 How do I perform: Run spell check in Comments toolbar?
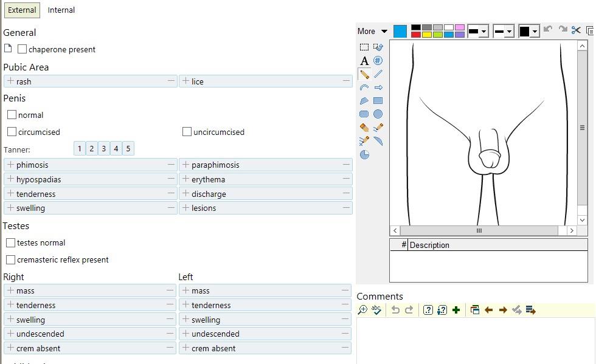(376, 310)
